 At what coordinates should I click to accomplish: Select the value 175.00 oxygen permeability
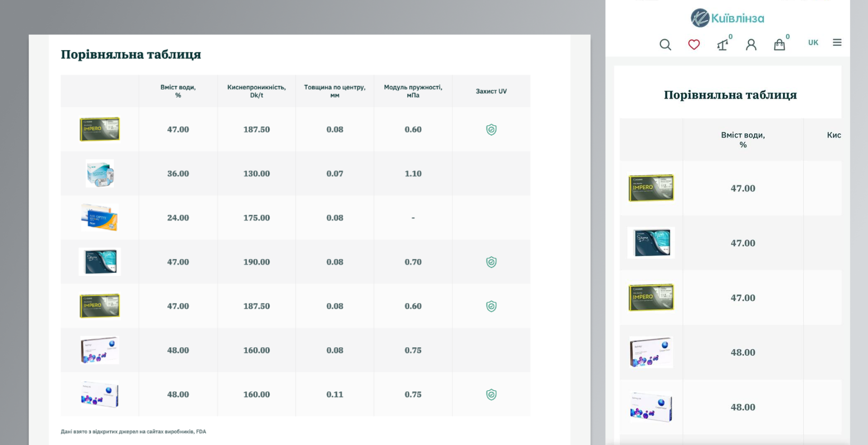(256, 218)
